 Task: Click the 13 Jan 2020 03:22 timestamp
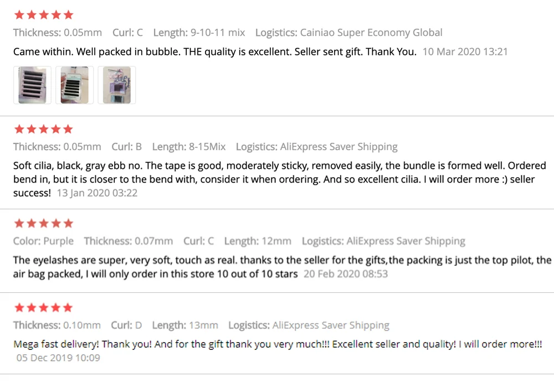(97, 193)
